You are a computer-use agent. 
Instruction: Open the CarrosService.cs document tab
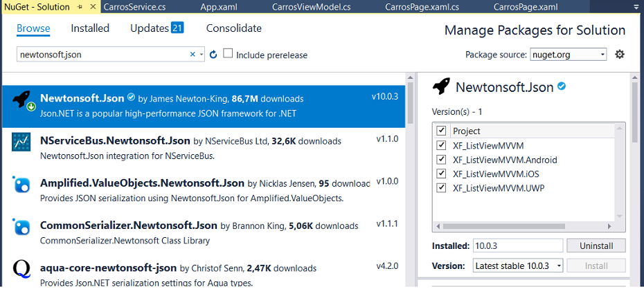coord(136,7)
